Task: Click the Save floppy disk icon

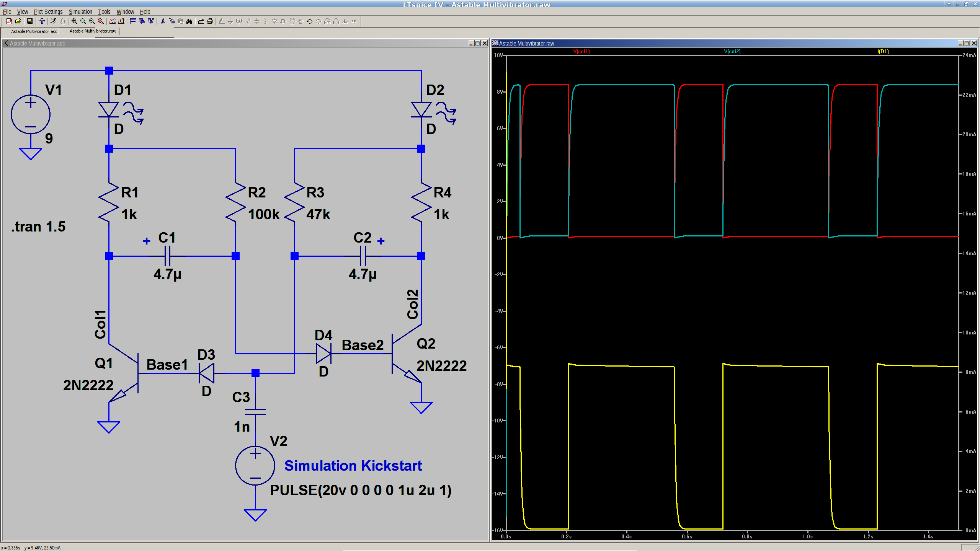Action: pyautogui.click(x=30, y=21)
